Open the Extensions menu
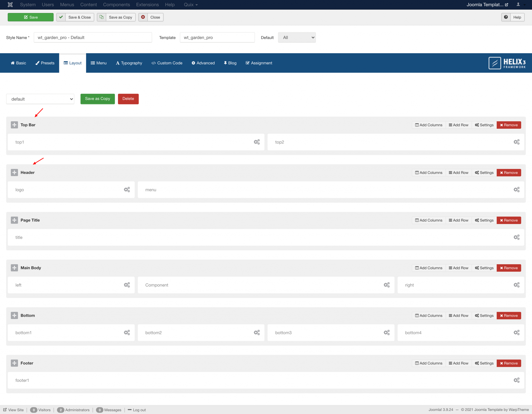The width and height of the screenshot is (532, 414). click(147, 5)
